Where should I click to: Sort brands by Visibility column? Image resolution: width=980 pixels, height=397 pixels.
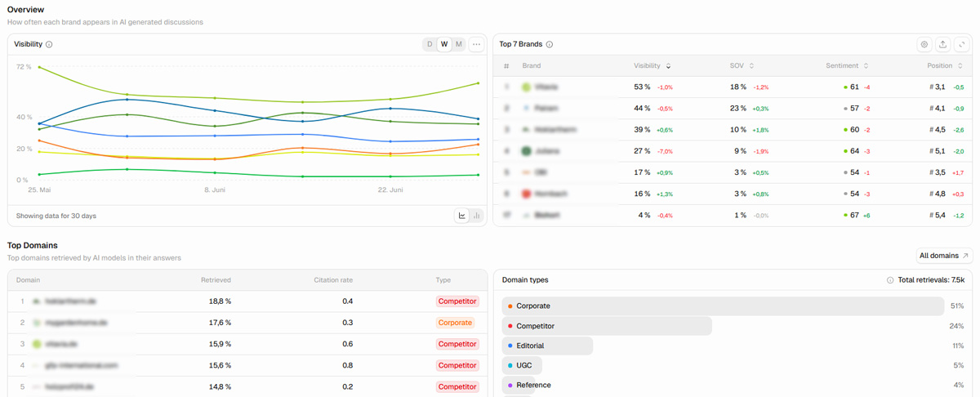point(653,65)
